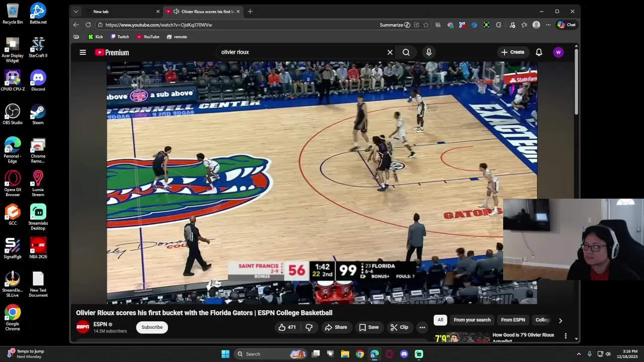
Task: Share the video
Action: click(x=336, y=327)
